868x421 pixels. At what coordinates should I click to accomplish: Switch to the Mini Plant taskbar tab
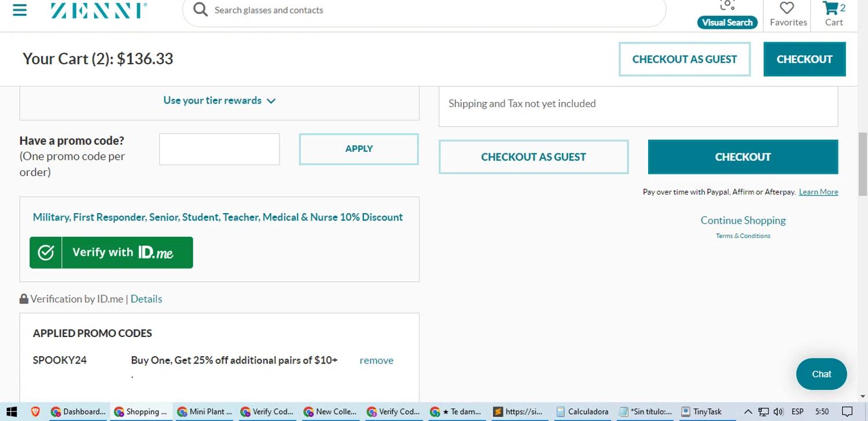click(x=205, y=412)
